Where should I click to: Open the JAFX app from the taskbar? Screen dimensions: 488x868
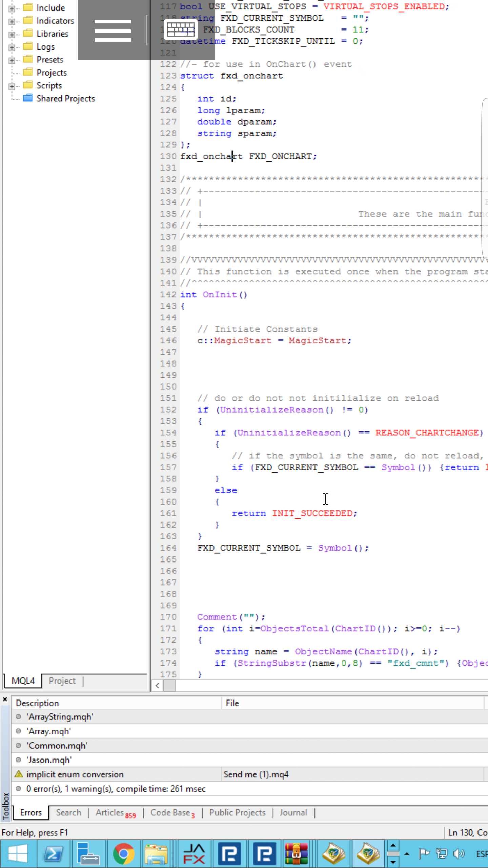pyautogui.click(x=194, y=853)
